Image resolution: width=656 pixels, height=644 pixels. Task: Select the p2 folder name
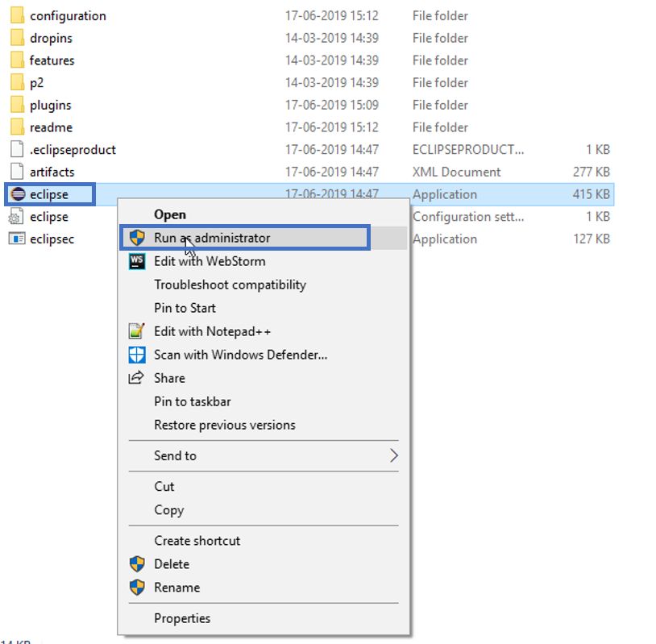click(37, 83)
